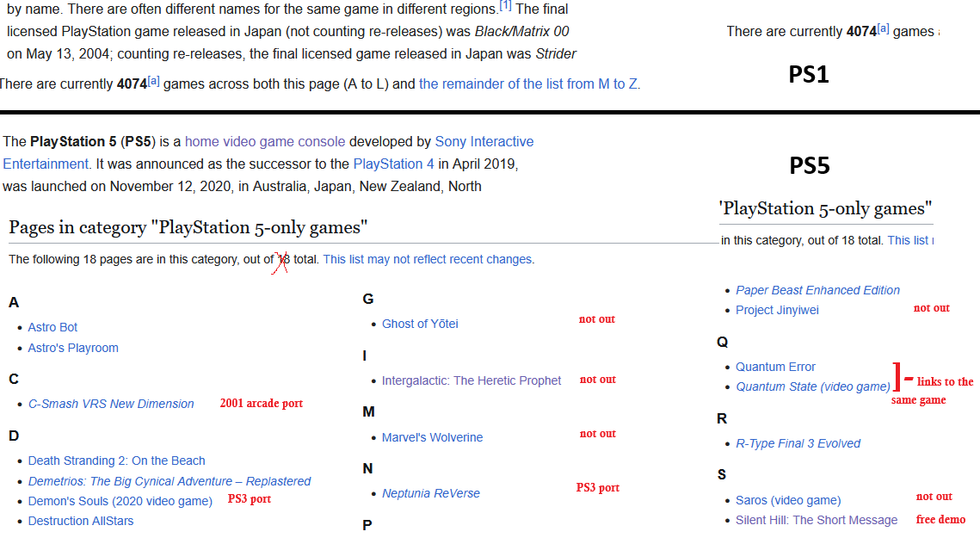Click 'This list may not reflect recent changes' link
The width and height of the screenshot is (980, 544).
click(428, 259)
